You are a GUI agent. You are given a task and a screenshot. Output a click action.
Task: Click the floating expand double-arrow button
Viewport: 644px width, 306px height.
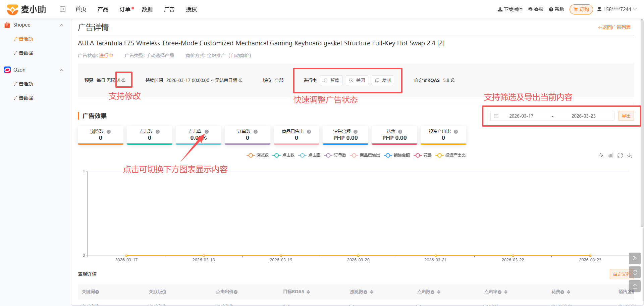tap(635, 258)
